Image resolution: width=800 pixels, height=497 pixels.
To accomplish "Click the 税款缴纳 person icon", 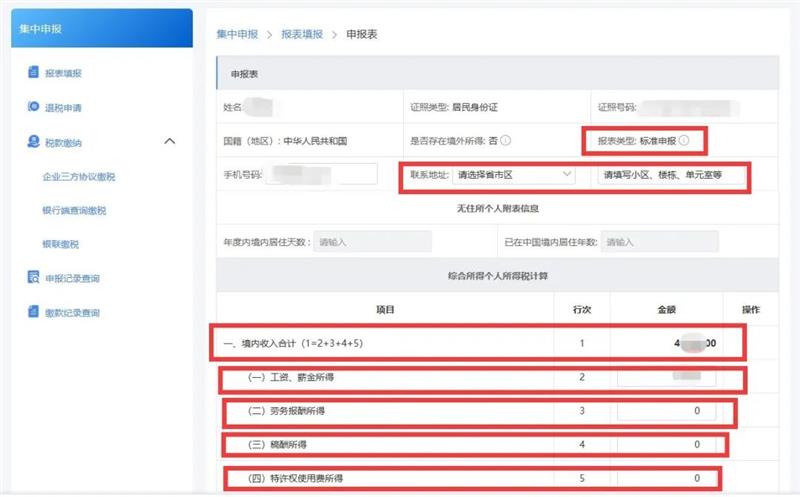I will click(34, 142).
